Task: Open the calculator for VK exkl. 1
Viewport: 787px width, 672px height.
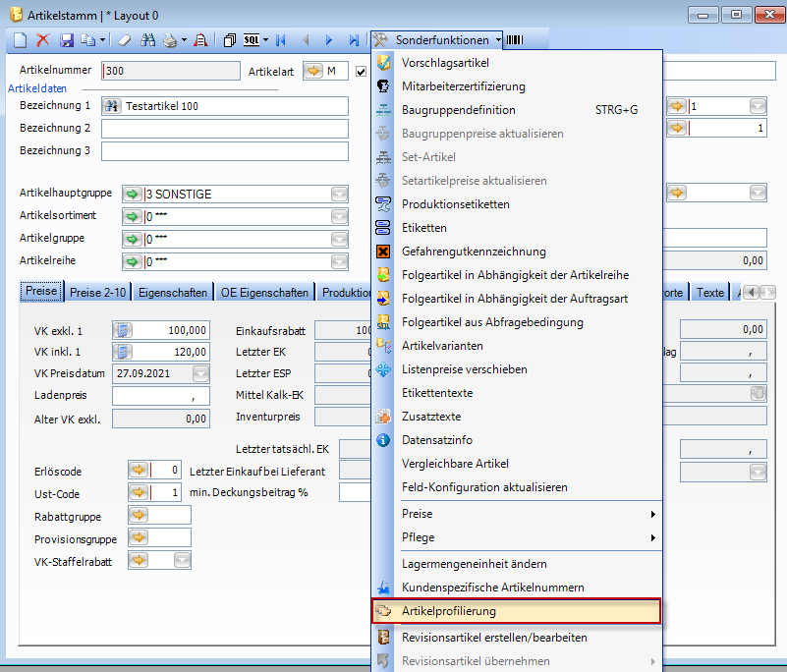Action: click(x=123, y=330)
